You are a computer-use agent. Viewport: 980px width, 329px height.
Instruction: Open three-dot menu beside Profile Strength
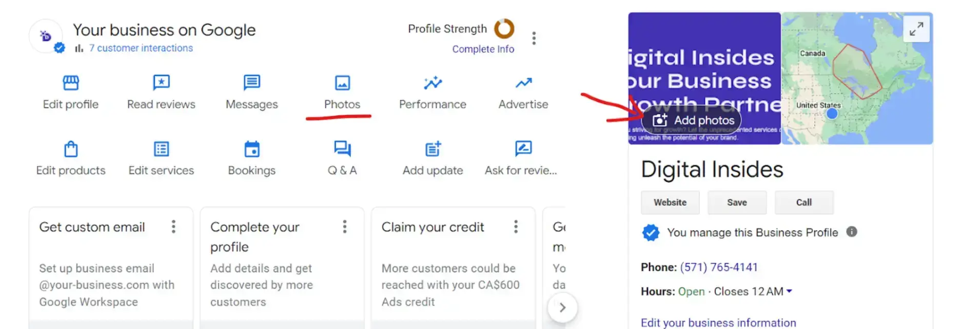[534, 38]
